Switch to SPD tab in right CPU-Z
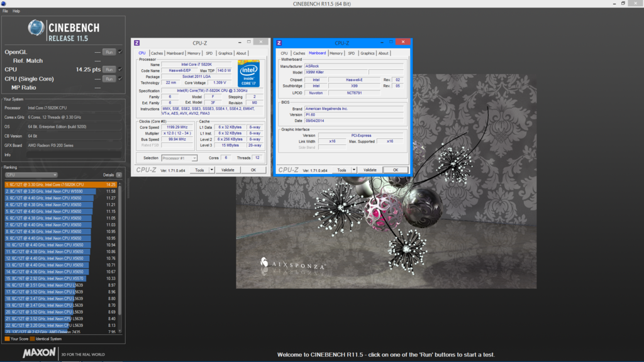 [351, 53]
